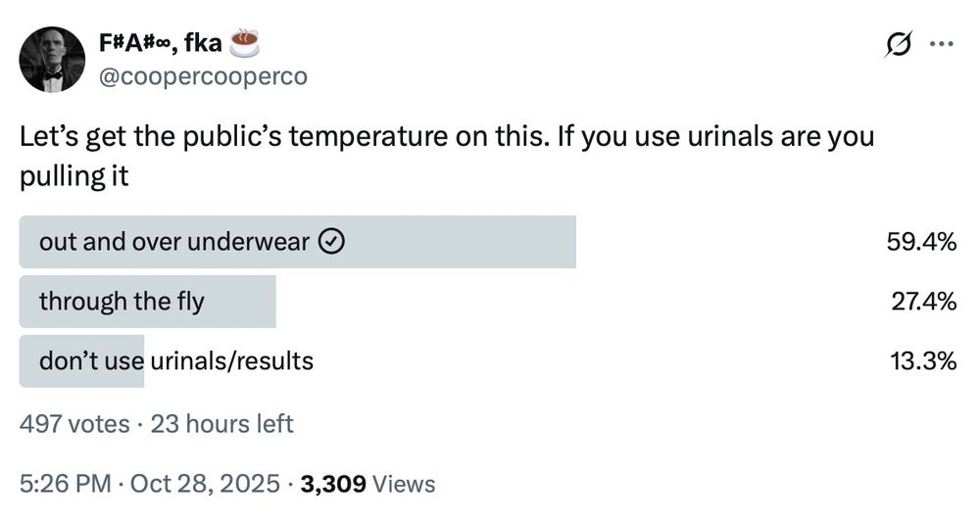Click the '497 votes' poll count
This screenshot has width=980, height=522.
74,423
